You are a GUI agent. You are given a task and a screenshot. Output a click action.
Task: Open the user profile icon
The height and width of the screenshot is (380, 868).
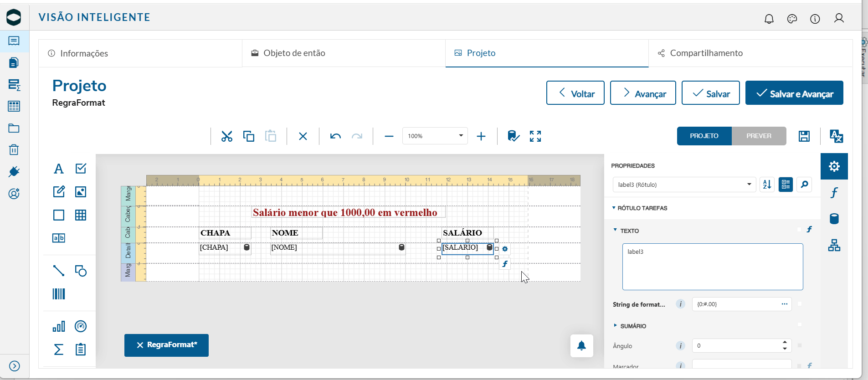coord(839,18)
